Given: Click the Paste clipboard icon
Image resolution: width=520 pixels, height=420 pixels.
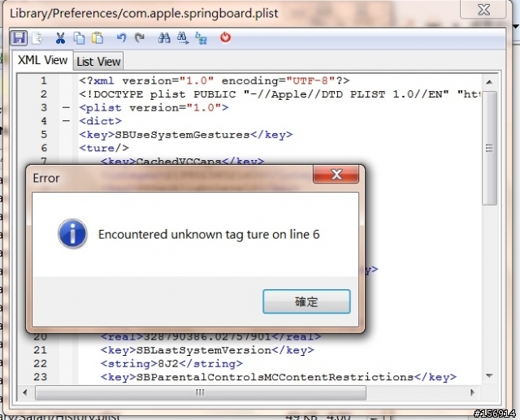Looking at the screenshot, I should click(97, 38).
